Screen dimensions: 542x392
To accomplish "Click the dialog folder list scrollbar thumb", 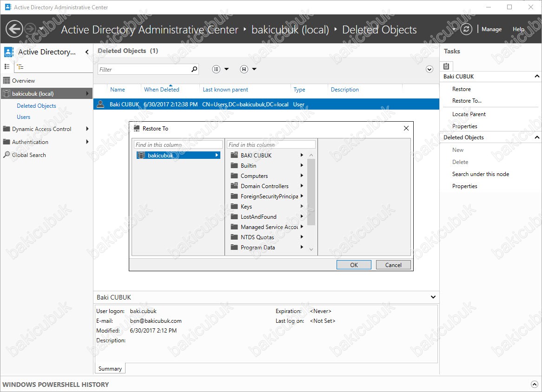I will tap(311, 192).
